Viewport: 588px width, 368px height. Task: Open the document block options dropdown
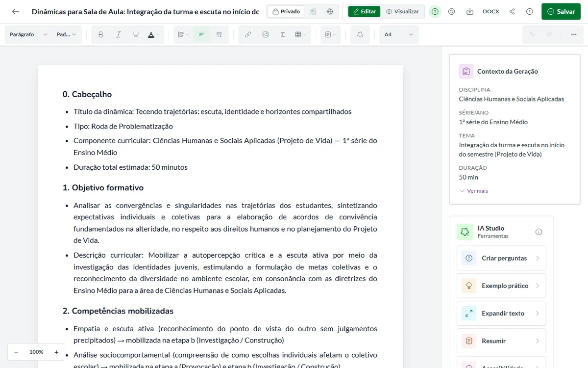pyautogui.click(x=331, y=35)
